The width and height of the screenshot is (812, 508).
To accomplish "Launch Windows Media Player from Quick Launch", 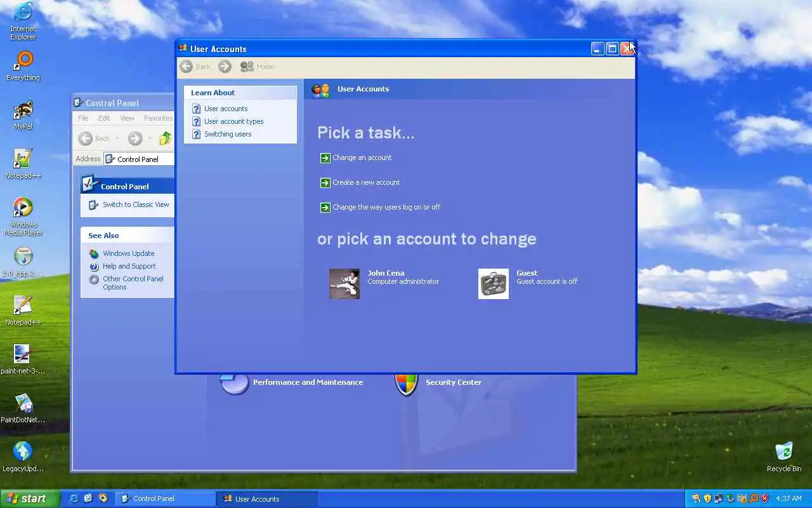I will [103, 498].
